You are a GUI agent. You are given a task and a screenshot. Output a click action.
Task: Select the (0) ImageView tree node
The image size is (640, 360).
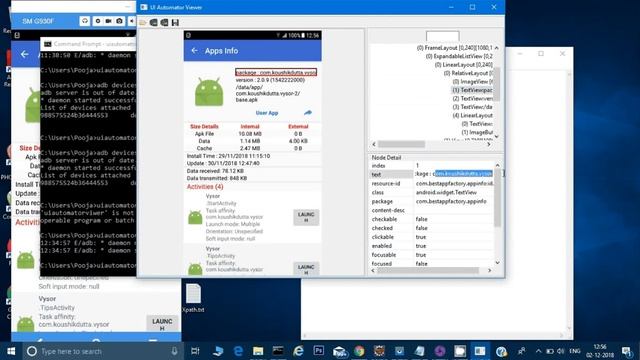tap(472, 82)
